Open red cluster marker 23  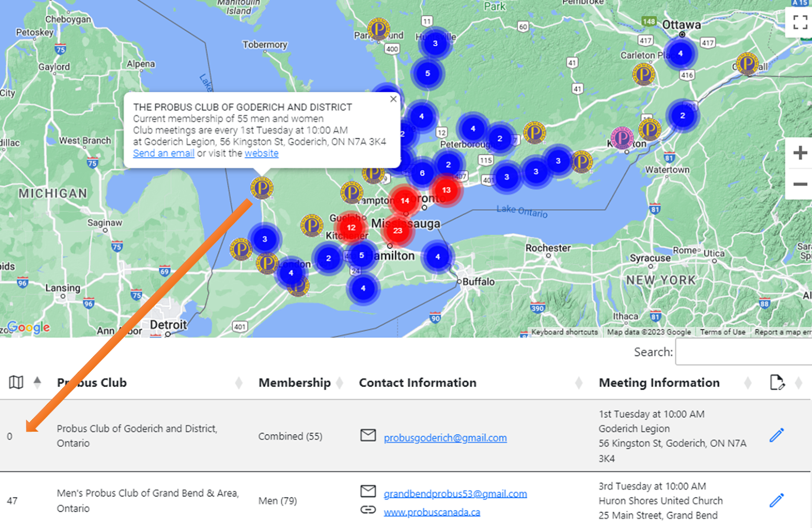(x=397, y=230)
